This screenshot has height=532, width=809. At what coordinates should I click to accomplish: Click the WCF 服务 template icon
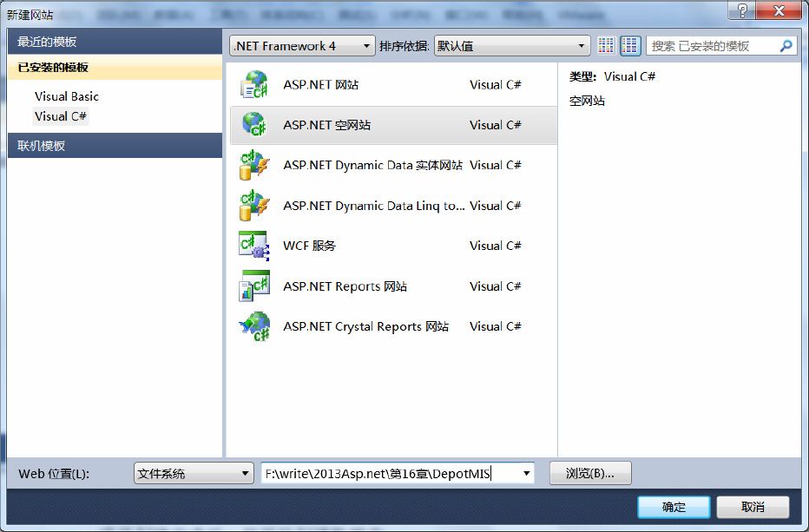(254, 246)
